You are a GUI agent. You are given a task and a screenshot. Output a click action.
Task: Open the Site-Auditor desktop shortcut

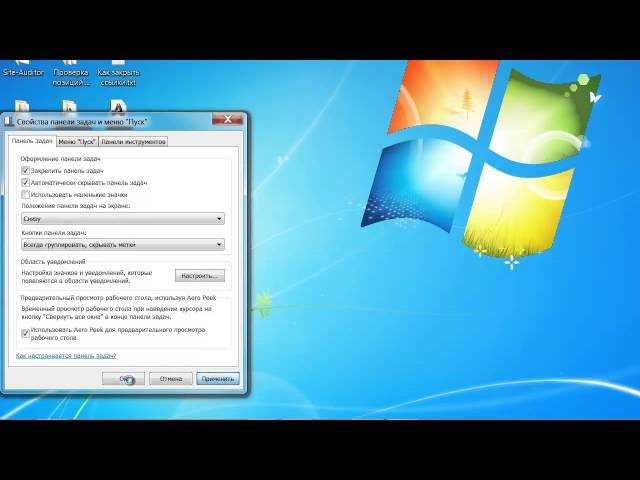click(x=23, y=69)
